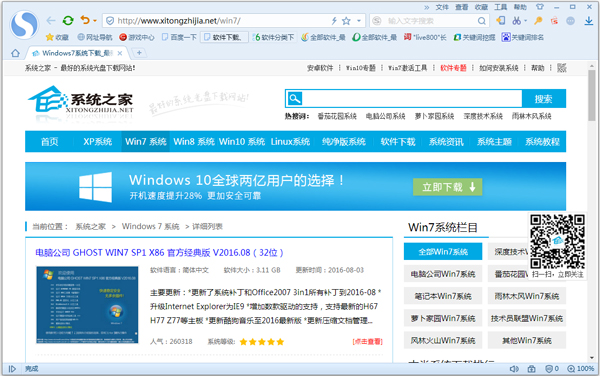Open the undo history dropdown arrow
The image size is (600, 376).
95,21
